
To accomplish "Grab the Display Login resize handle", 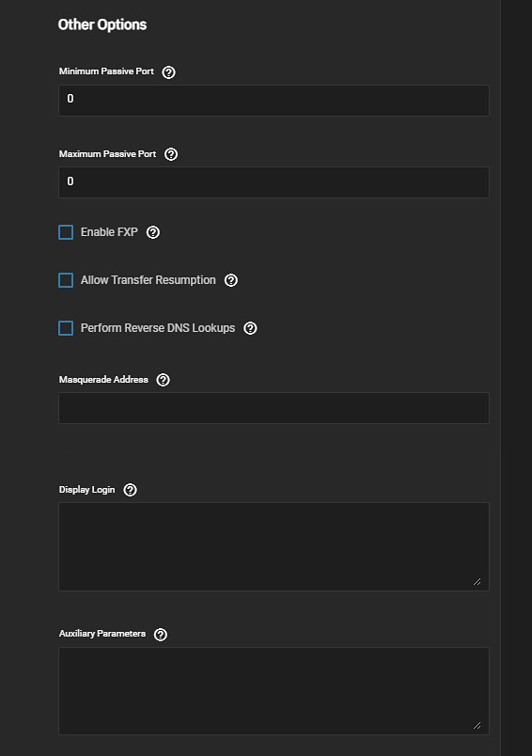I will pyautogui.click(x=477, y=582).
